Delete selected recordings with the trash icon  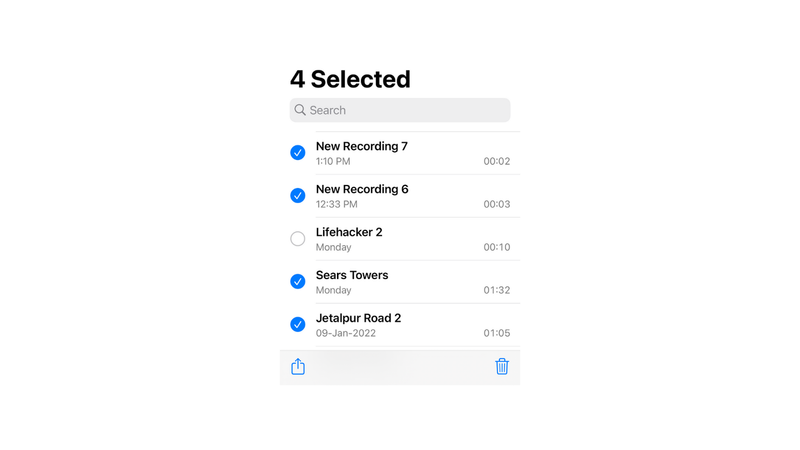(502, 366)
